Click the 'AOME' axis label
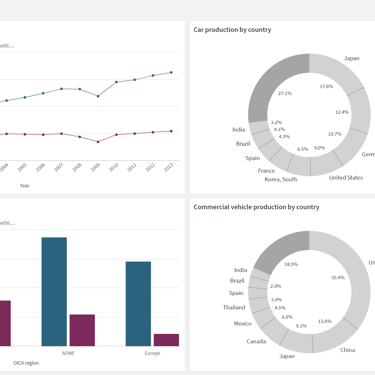The image size is (375, 375). 68,353
